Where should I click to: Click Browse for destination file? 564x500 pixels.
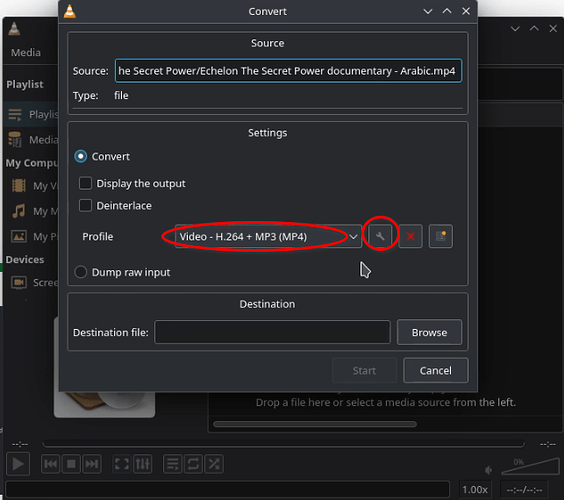(429, 332)
